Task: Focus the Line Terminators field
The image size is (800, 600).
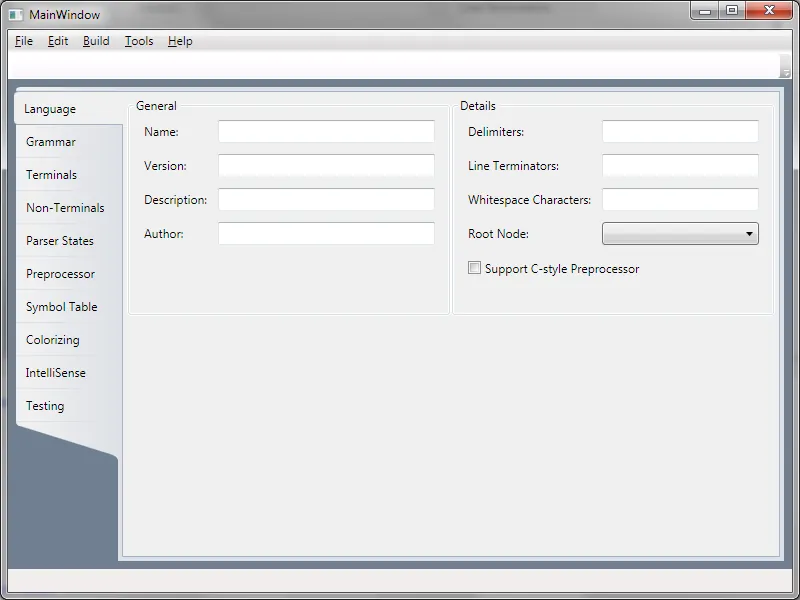Action: [680, 165]
